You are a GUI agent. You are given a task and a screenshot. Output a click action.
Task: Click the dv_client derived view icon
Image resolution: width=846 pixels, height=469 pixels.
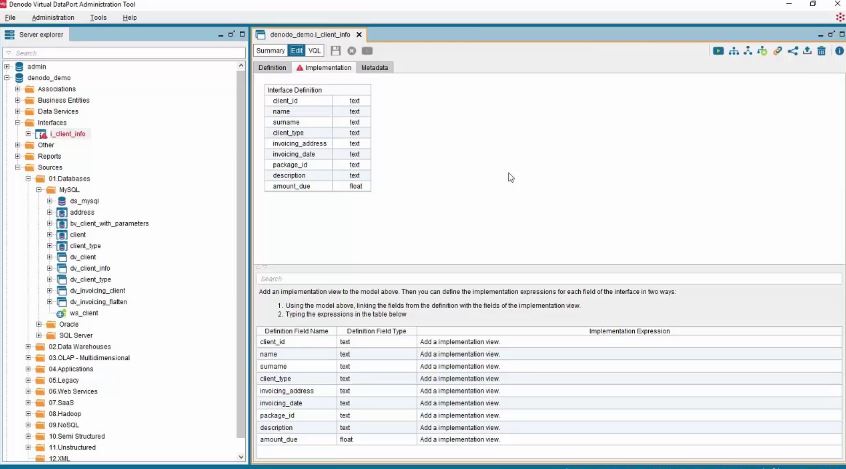tap(62, 257)
